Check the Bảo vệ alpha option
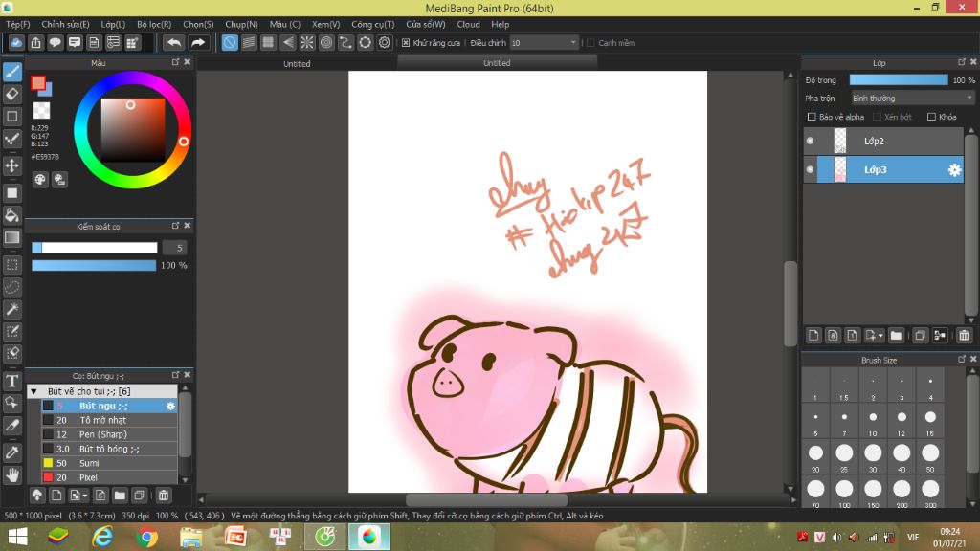This screenshot has height=551, width=980. (x=812, y=117)
